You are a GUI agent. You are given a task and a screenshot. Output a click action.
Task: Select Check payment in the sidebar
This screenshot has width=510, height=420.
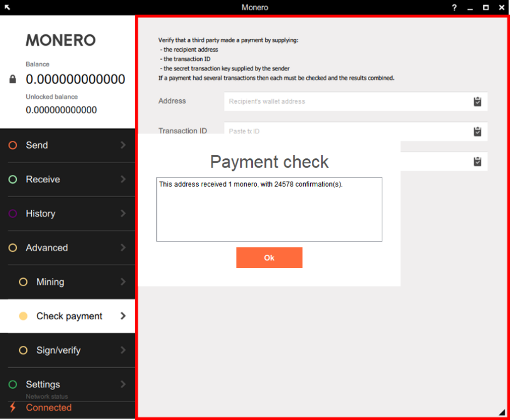point(68,316)
